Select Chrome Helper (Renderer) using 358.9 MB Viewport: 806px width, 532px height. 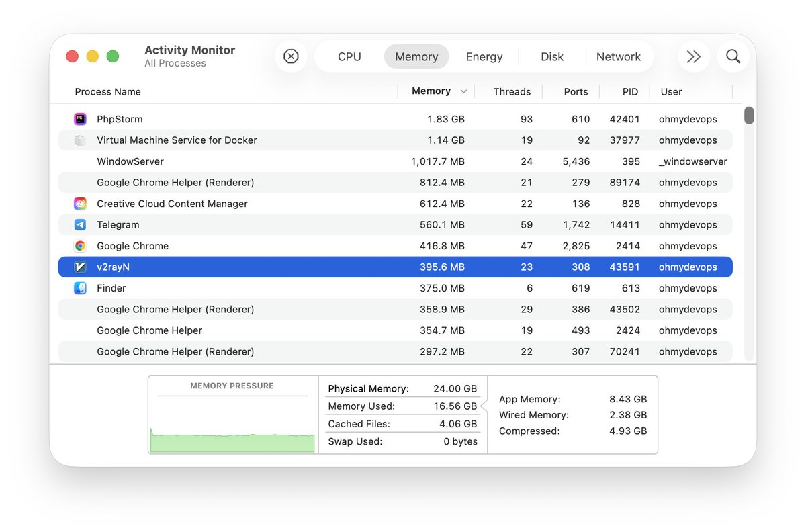tap(395, 310)
